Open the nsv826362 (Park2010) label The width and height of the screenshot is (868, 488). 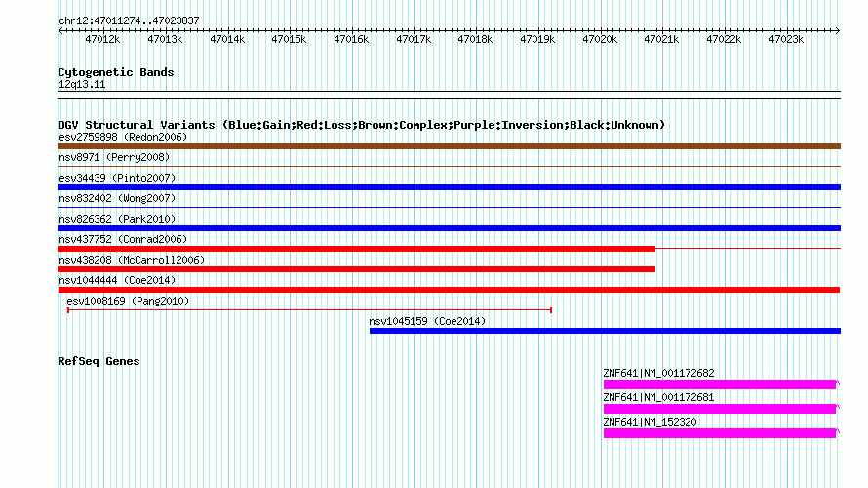coord(117,219)
